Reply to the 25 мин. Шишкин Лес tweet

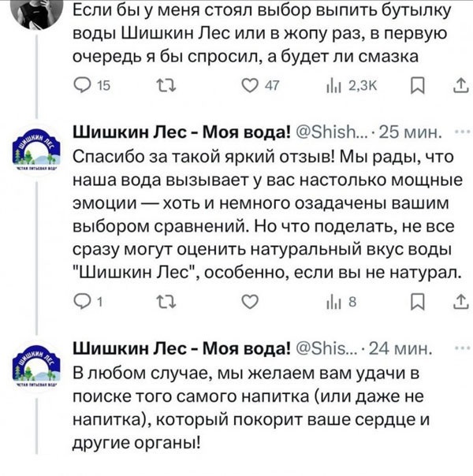(x=81, y=301)
